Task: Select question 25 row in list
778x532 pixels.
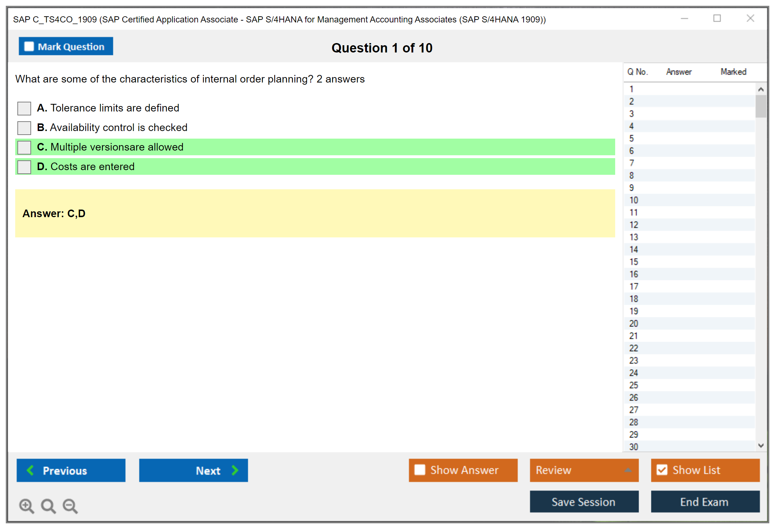Action: click(634, 385)
